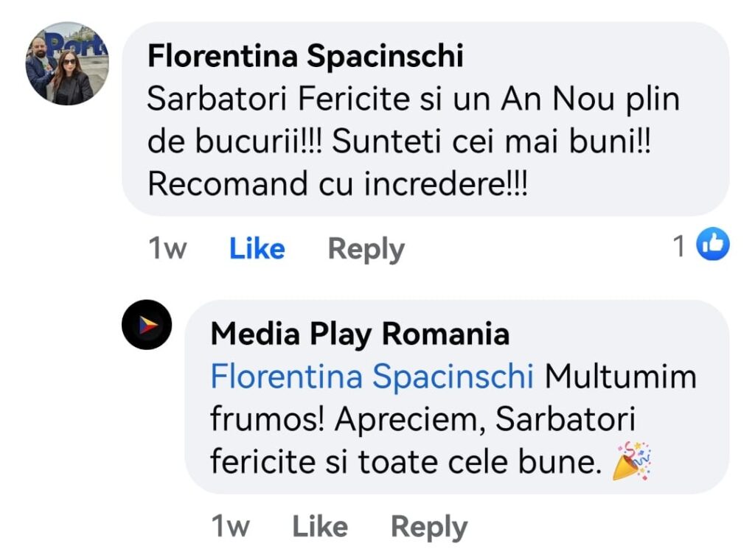This screenshot has width=755, height=560.
Task: Click the "Recomand cu incredere!!!" text
Action: coord(338,185)
